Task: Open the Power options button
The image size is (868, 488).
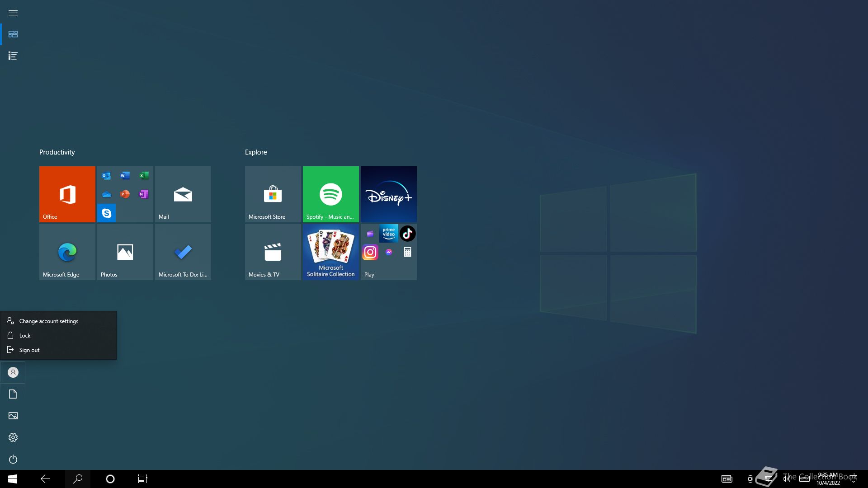Action: pyautogui.click(x=13, y=459)
